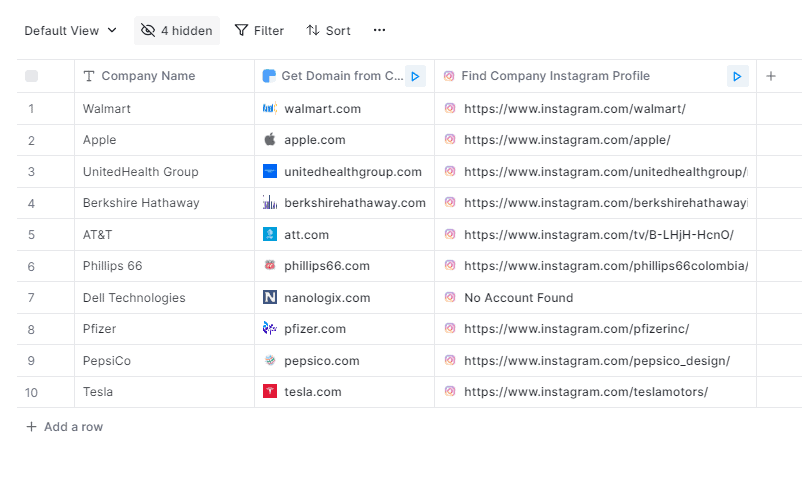Click the Dell Technologies nanologix domain icon
Screen dimensions: 802x480
coord(270,298)
